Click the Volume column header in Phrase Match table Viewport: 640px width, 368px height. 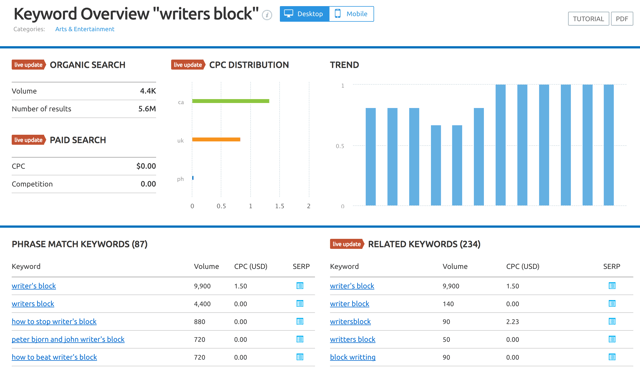(x=206, y=266)
